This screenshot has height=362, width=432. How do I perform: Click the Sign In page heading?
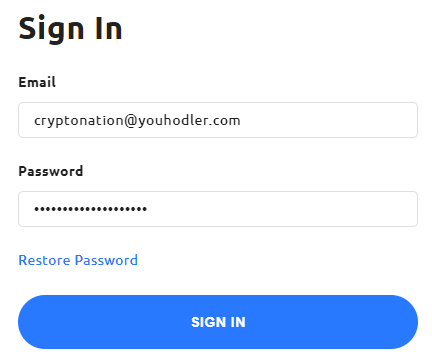click(x=70, y=29)
